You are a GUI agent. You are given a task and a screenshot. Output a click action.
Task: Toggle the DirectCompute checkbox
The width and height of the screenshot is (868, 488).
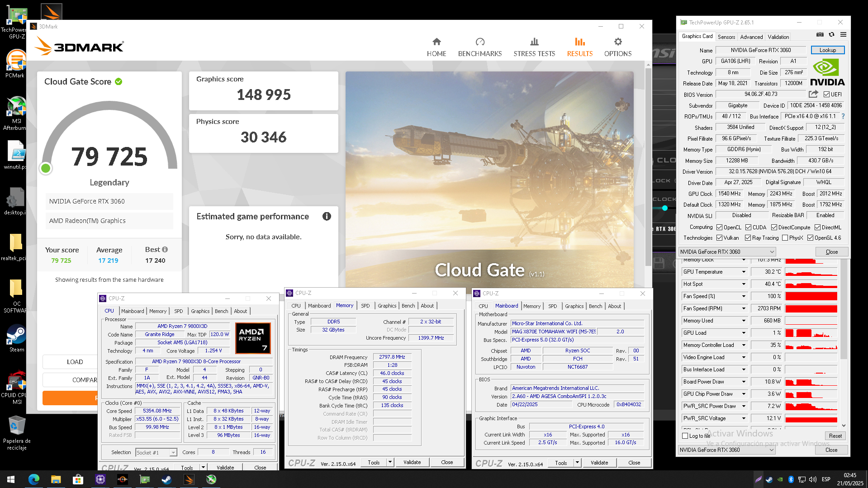774,227
